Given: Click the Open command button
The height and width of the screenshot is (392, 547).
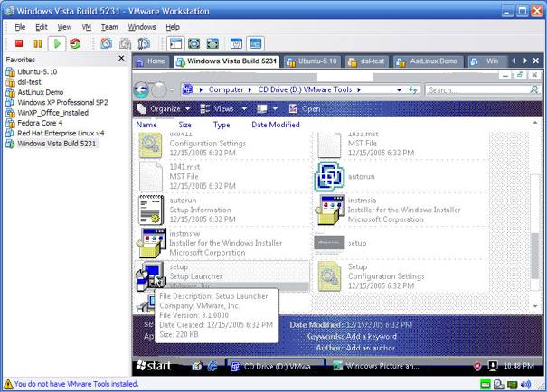Looking at the screenshot, I should [x=305, y=109].
